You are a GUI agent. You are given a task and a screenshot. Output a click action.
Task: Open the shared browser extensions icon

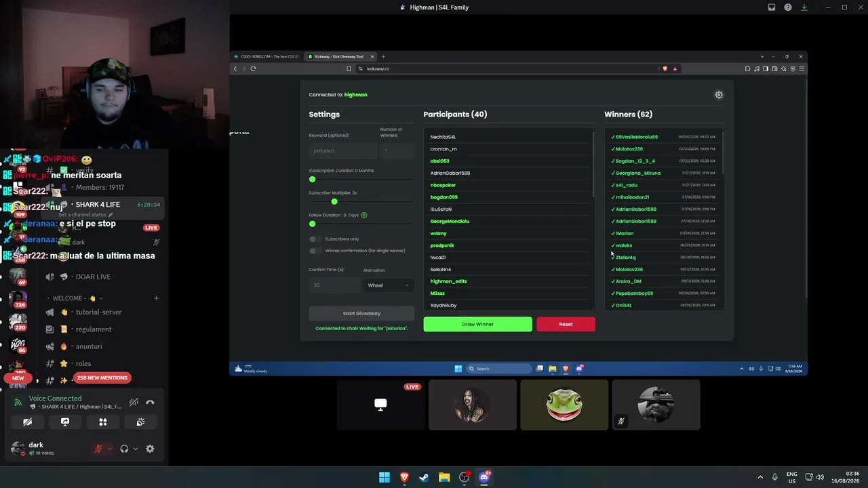pyautogui.click(x=747, y=68)
